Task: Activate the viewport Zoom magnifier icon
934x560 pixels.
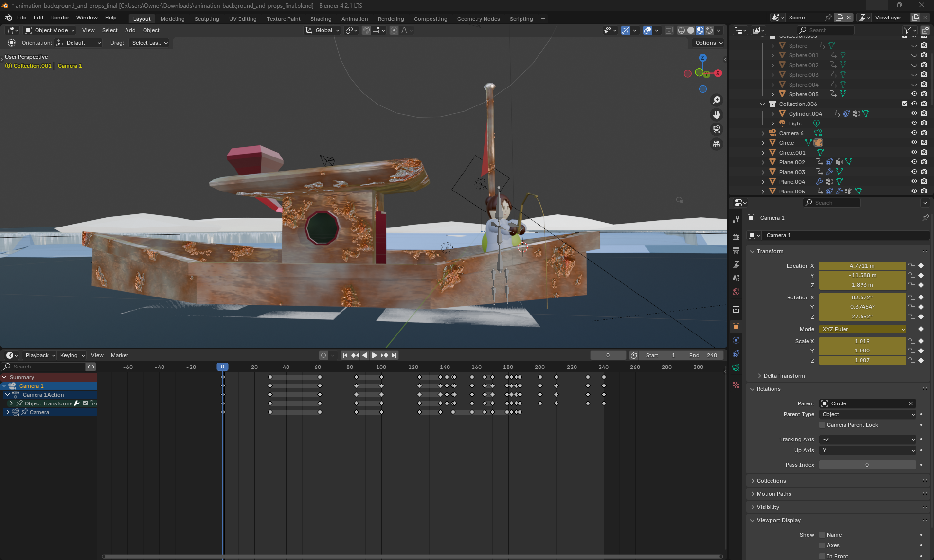Action: coord(717,100)
